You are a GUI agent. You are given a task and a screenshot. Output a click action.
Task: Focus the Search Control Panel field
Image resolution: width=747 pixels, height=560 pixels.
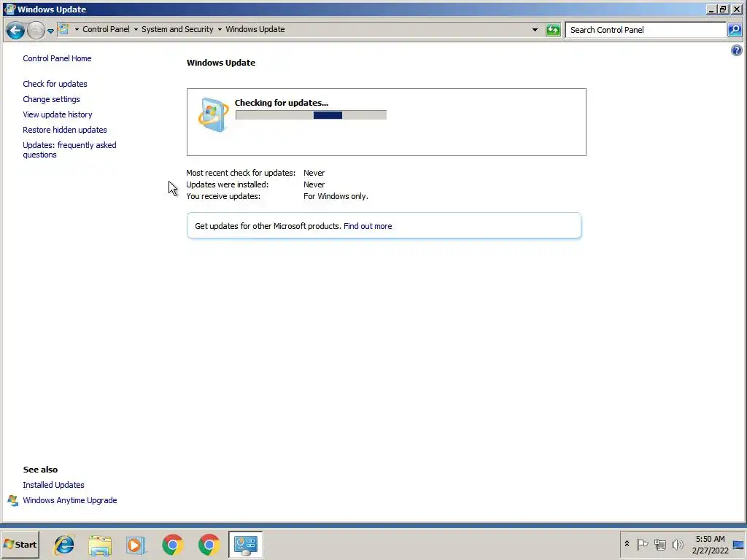click(646, 30)
